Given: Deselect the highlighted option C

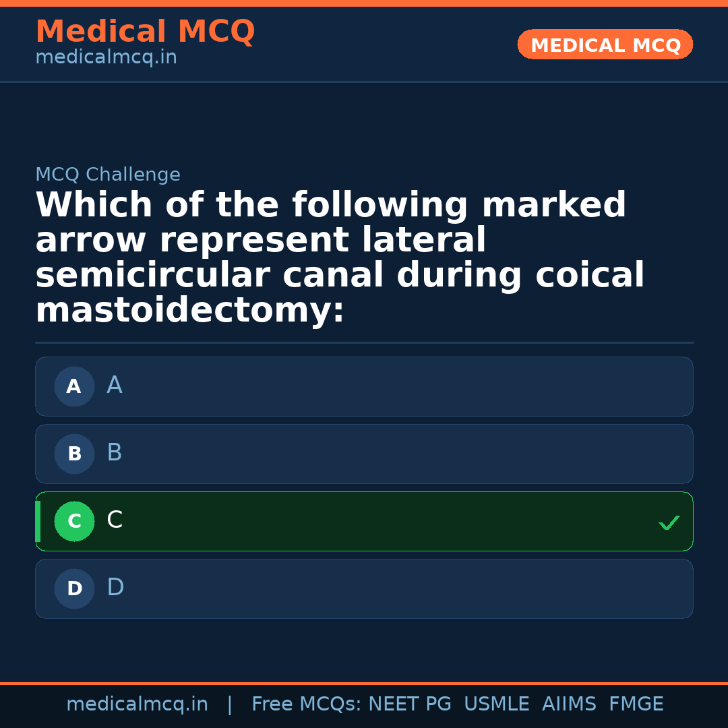Looking at the screenshot, I should click(x=364, y=521).
